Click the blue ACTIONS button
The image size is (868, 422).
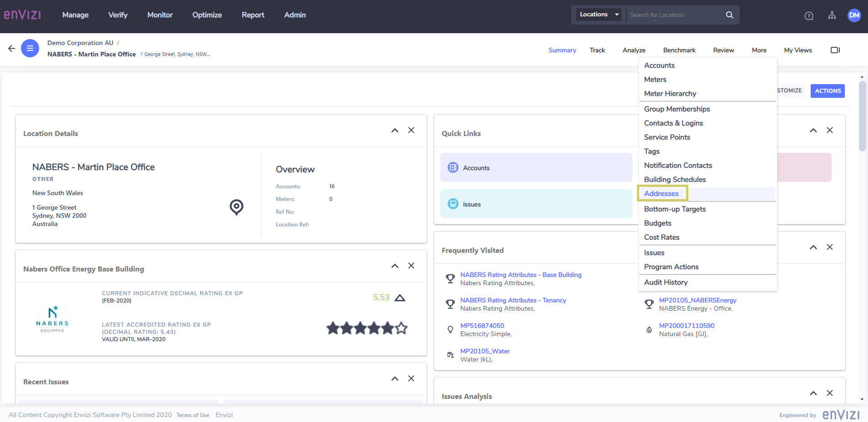(828, 91)
